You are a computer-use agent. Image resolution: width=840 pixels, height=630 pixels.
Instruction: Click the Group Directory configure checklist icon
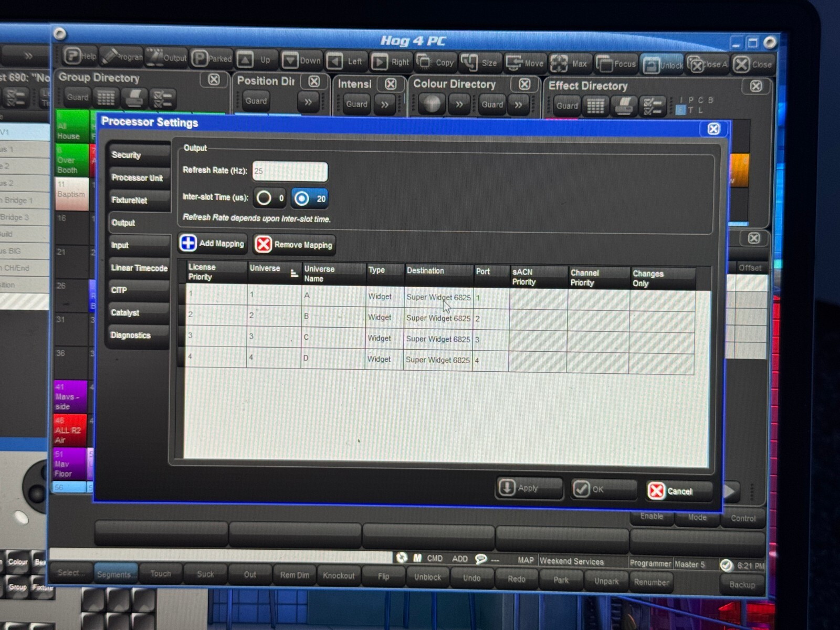(x=162, y=99)
